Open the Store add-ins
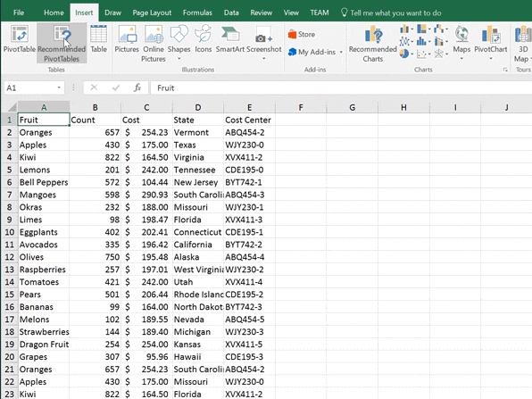 point(302,34)
